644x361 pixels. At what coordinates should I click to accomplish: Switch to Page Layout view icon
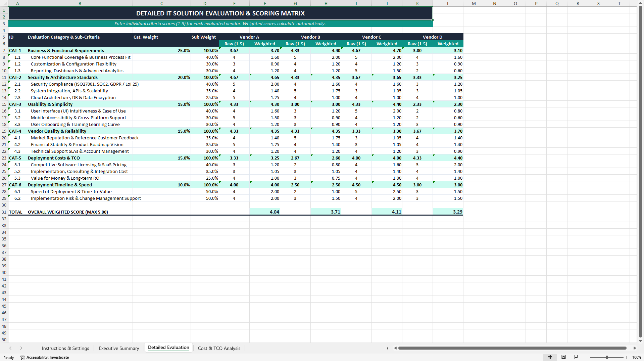pyautogui.click(x=563, y=357)
